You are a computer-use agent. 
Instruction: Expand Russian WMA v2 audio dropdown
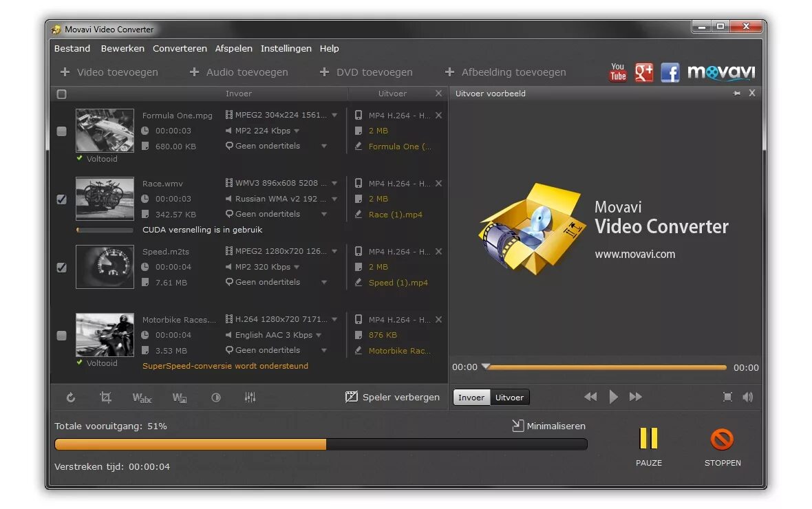(x=334, y=199)
